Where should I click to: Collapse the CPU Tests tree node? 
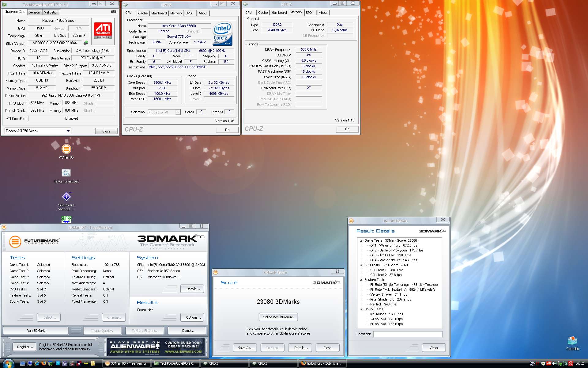click(361, 265)
